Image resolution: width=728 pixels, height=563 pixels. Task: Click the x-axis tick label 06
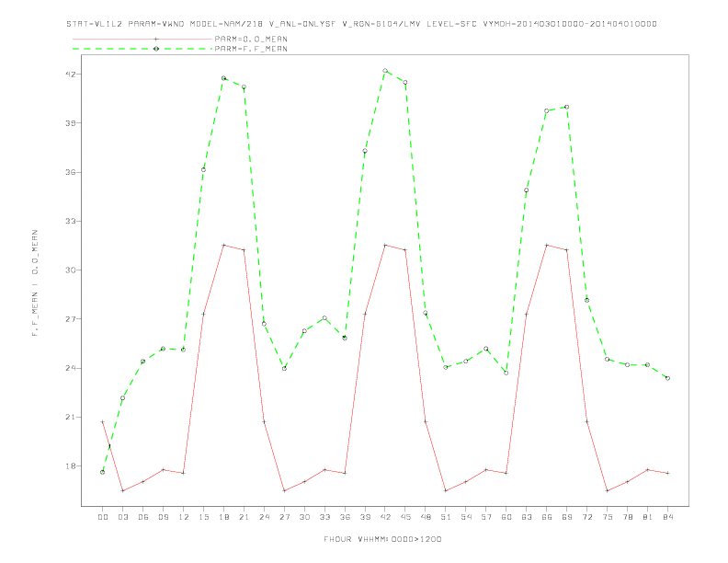[x=143, y=517]
